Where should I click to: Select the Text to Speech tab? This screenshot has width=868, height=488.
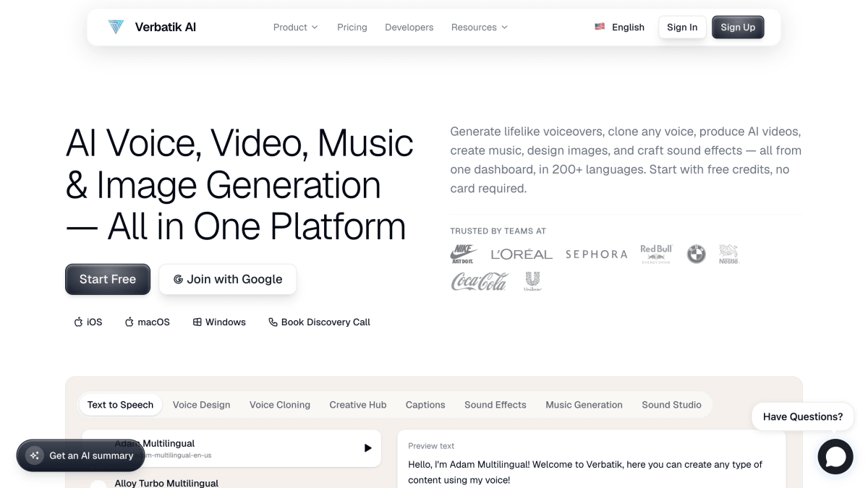click(x=120, y=405)
